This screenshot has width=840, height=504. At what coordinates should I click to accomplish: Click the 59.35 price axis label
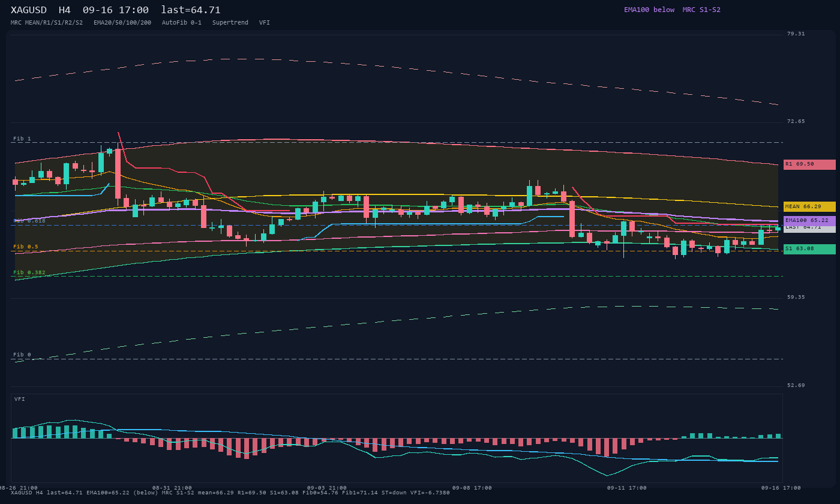click(796, 297)
